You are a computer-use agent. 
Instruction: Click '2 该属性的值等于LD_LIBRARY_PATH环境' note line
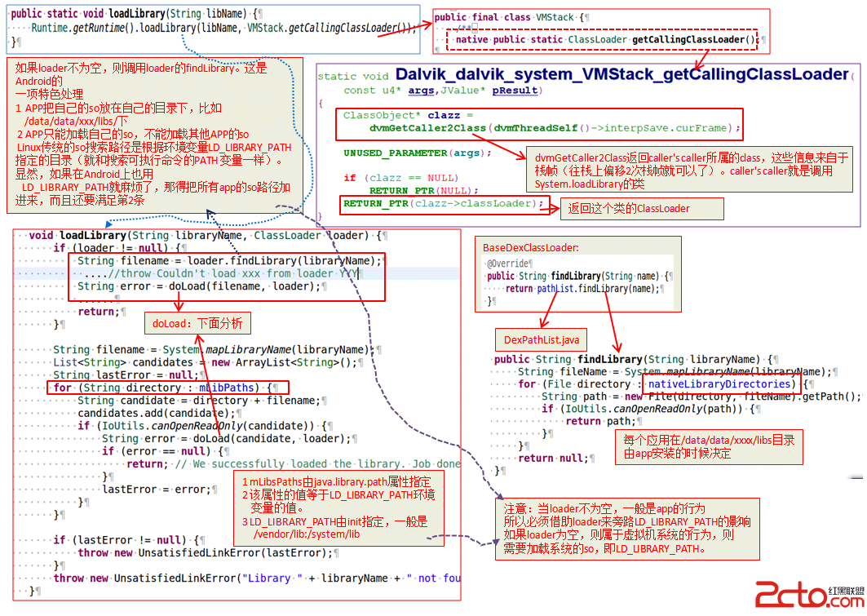pyautogui.click(x=338, y=495)
